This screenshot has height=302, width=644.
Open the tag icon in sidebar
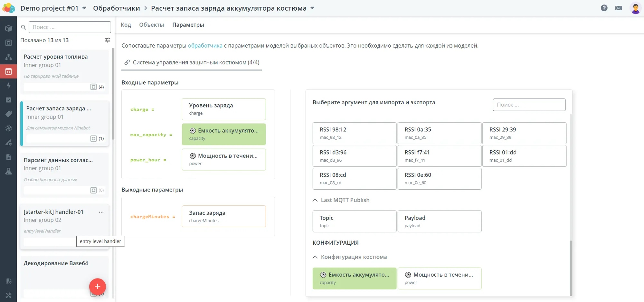(x=9, y=114)
